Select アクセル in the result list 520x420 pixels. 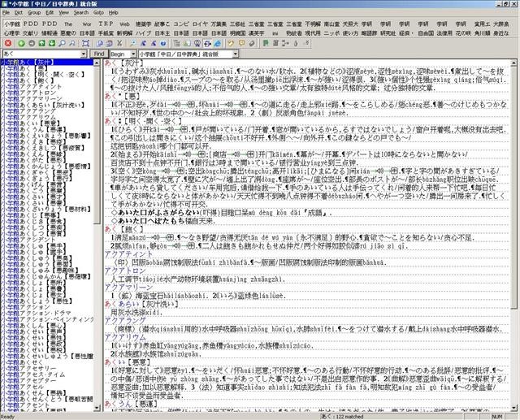coord(32,387)
